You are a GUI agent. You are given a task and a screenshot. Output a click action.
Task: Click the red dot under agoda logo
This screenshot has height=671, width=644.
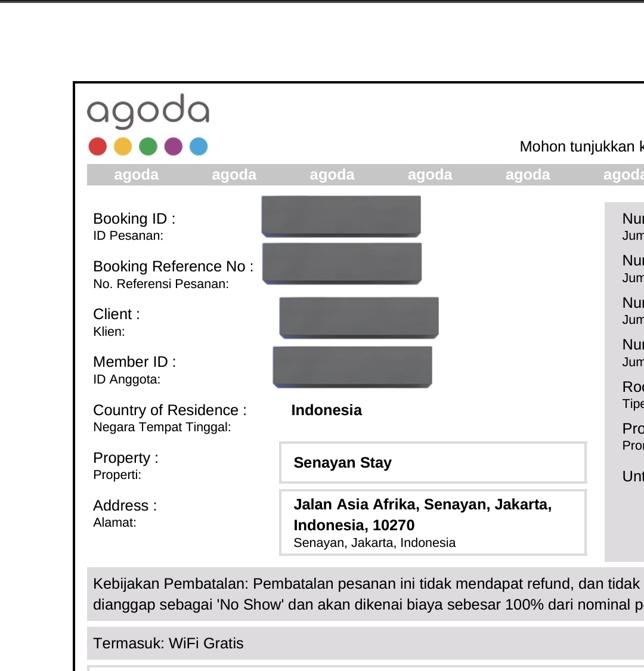pos(98,146)
